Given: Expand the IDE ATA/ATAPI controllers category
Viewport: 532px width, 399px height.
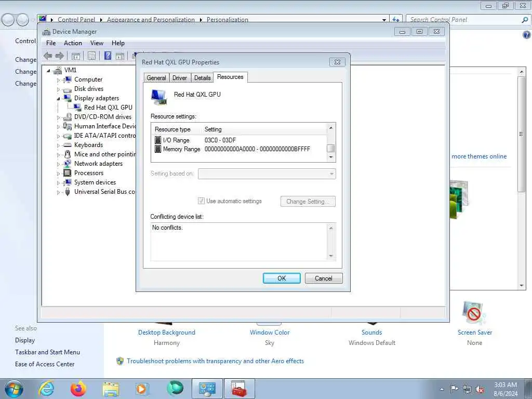Looking at the screenshot, I should (58, 136).
